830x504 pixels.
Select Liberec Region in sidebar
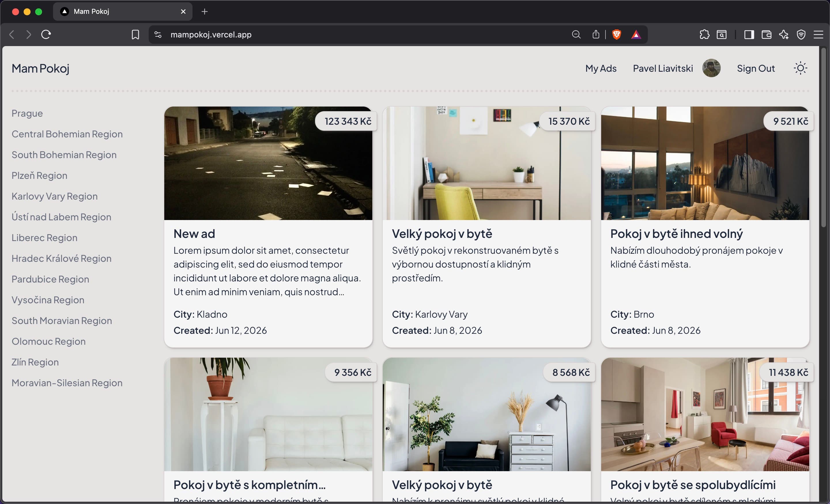coord(44,237)
